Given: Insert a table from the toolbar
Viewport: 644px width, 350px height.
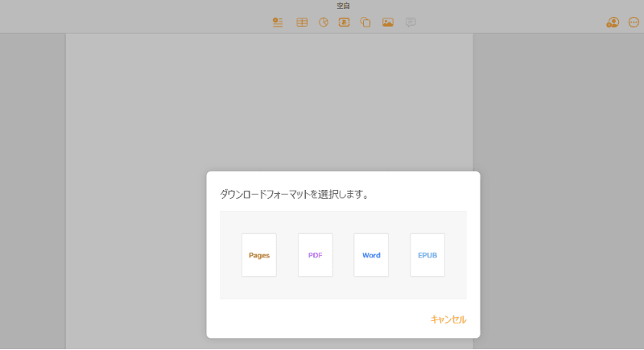Looking at the screenshot, I should click(302, 23).
